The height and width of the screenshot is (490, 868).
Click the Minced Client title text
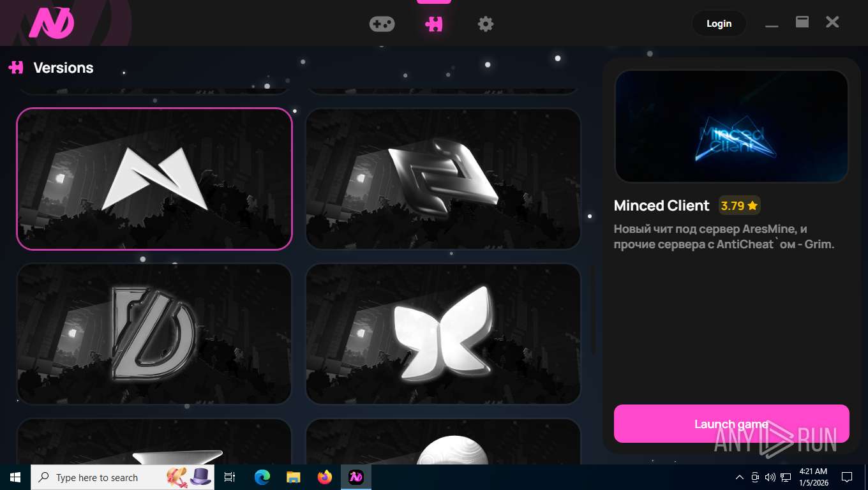coord(661,205)
